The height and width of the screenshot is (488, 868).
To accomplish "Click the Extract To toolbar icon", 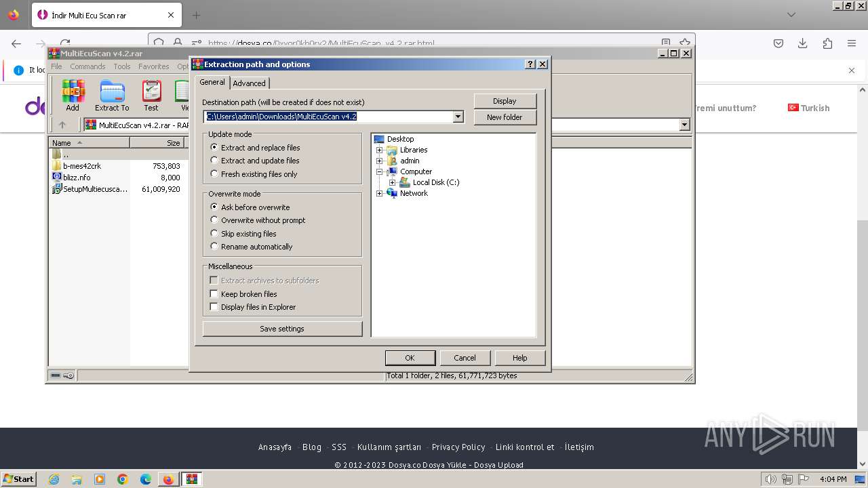I will click(112, 96).
